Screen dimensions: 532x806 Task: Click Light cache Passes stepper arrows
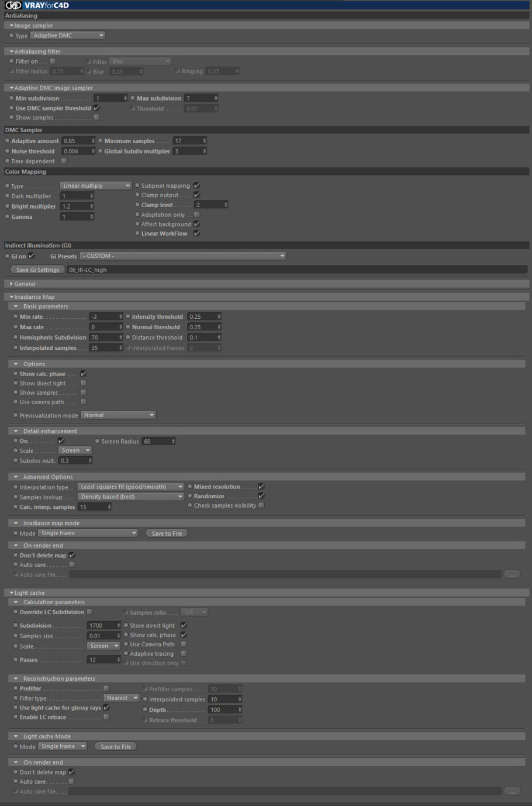[118, 660]
